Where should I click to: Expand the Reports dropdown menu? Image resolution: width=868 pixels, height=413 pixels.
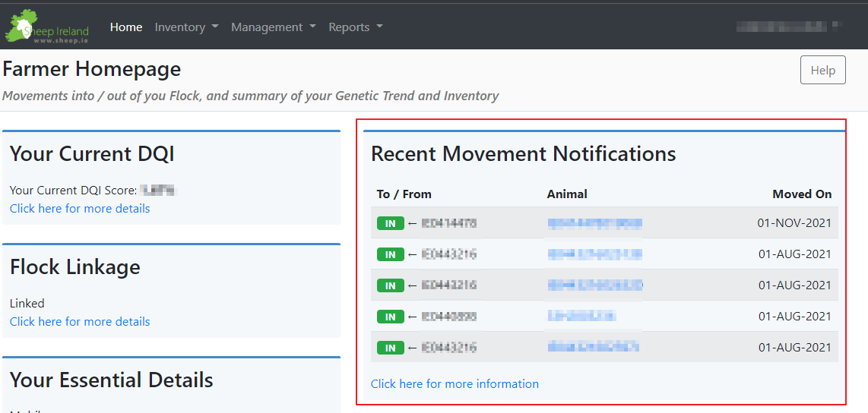pyautogui.click(x=355, y=27)
